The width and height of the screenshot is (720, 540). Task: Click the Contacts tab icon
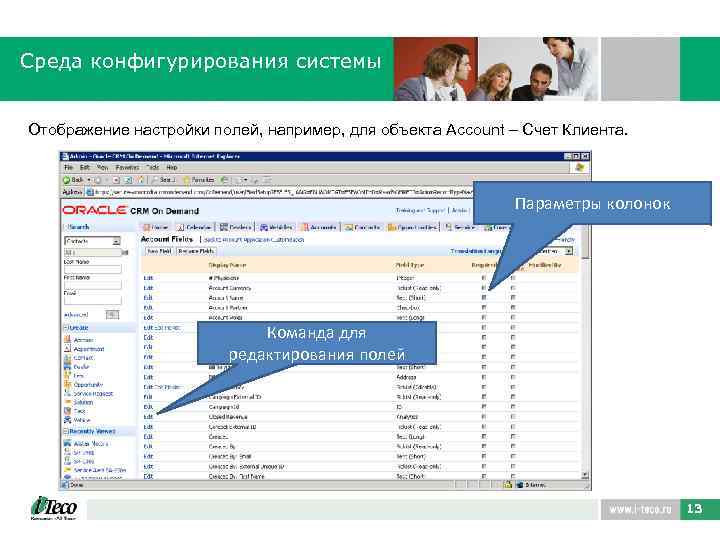349,227
